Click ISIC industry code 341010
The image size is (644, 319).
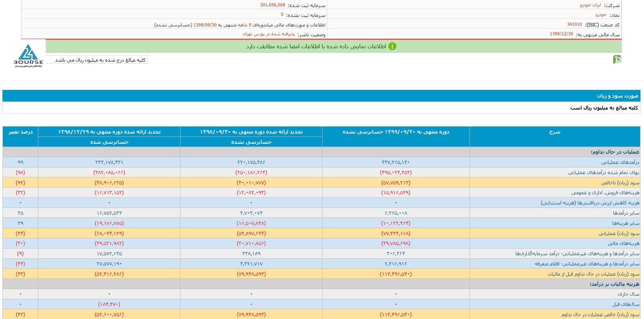tap(574, 24)
